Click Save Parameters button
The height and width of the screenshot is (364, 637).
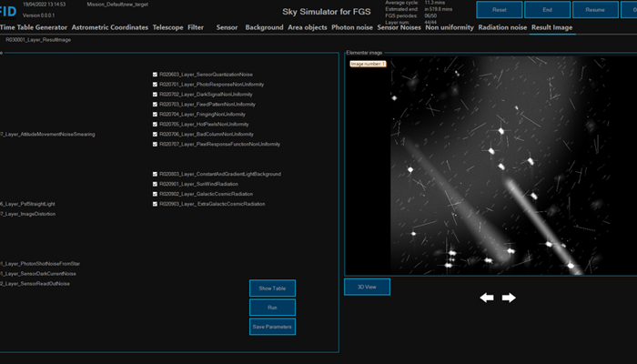pyautogui.click(x=273, y=326)
